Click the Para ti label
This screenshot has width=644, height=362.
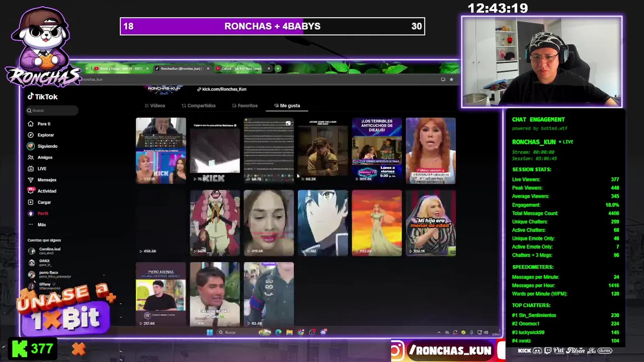click(44, 124)
